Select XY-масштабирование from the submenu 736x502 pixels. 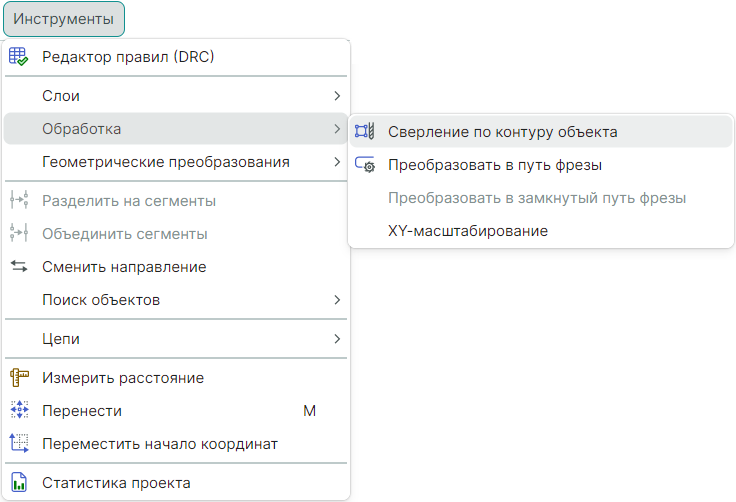pos(467,231)
